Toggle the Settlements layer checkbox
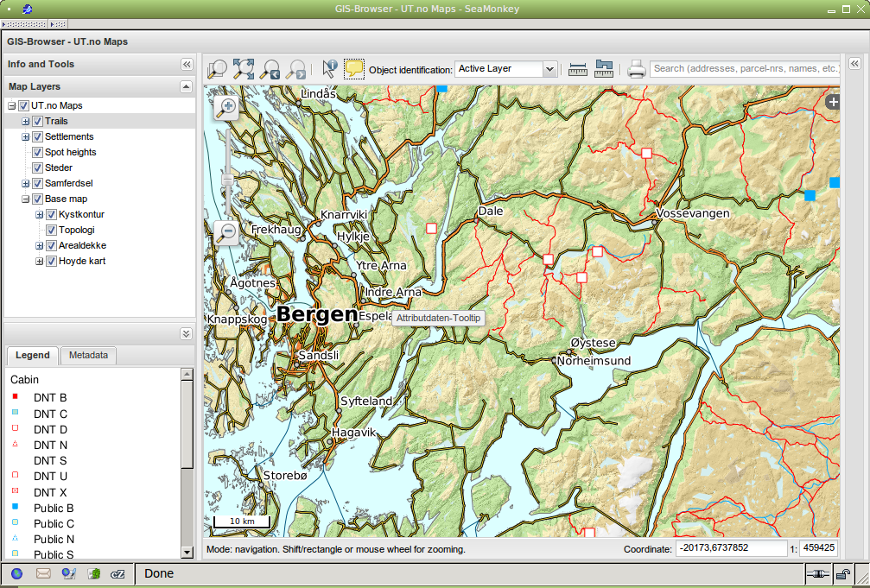 (38, 136)
